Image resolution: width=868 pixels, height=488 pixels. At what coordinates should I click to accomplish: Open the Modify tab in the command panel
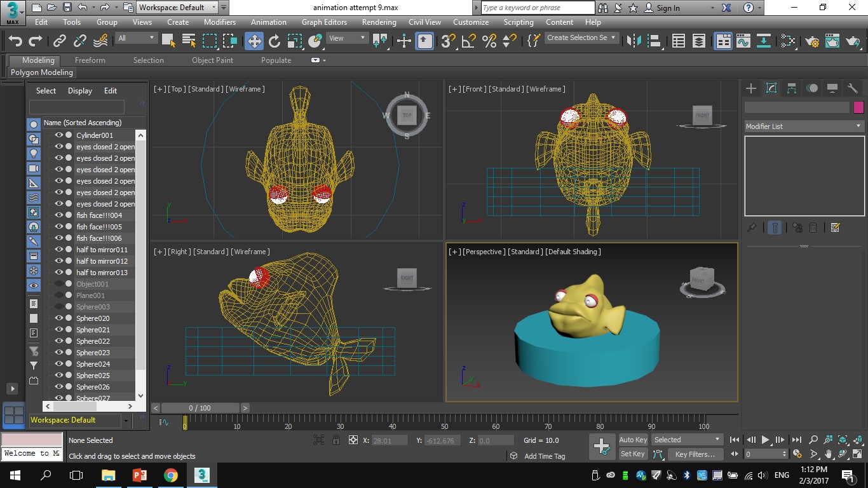pos(771,88)
